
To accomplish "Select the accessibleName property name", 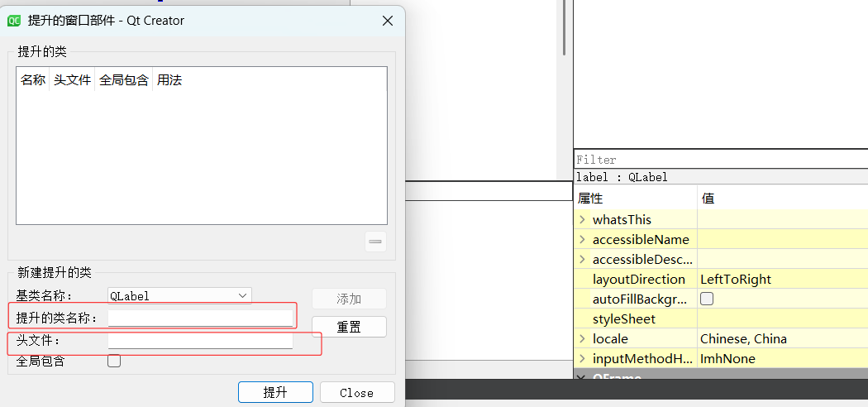I will 641,239.
